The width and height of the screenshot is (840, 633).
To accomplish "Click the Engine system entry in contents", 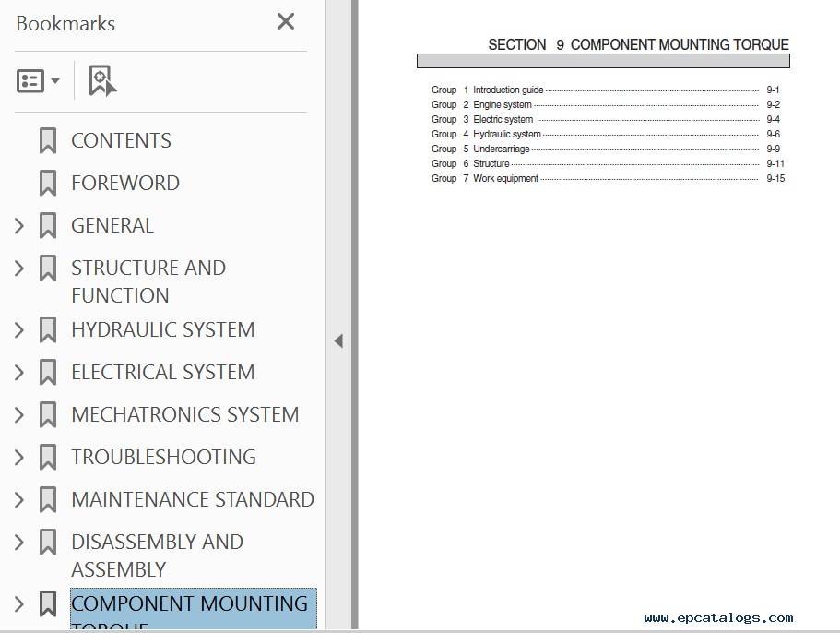I will point(502,104).
